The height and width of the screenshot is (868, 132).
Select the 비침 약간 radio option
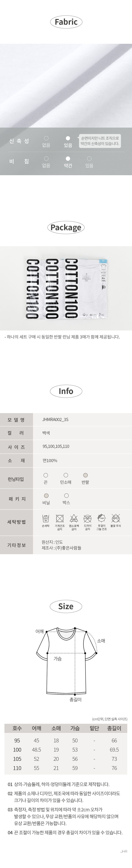[x=68, y=158]
